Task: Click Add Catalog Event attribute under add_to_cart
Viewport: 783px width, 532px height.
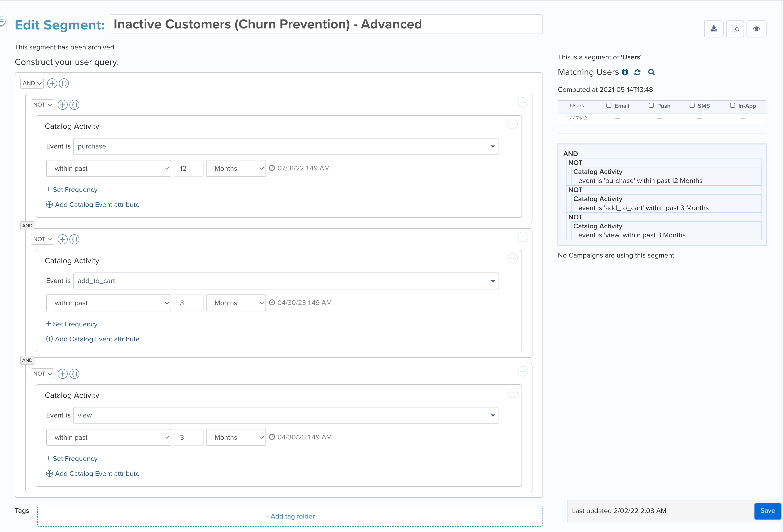Action: coord(93,339)
